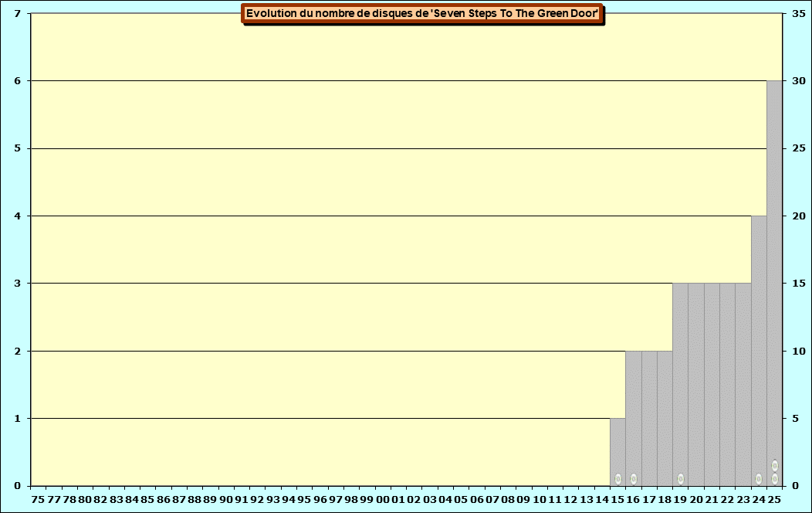Click the disc icon in the 2015 bar
Image resolution: width=812 pixels, height=513 pixels.
[617, 479]
